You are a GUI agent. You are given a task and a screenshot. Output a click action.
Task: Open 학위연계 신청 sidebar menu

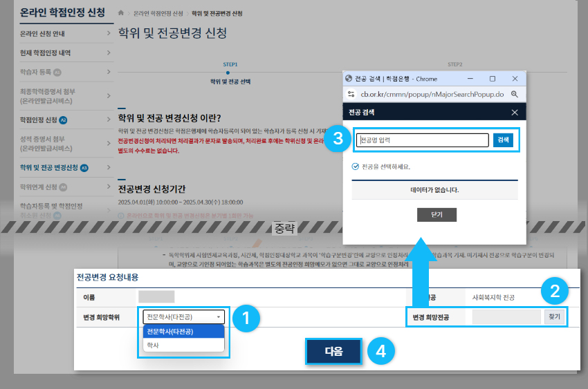66,187
